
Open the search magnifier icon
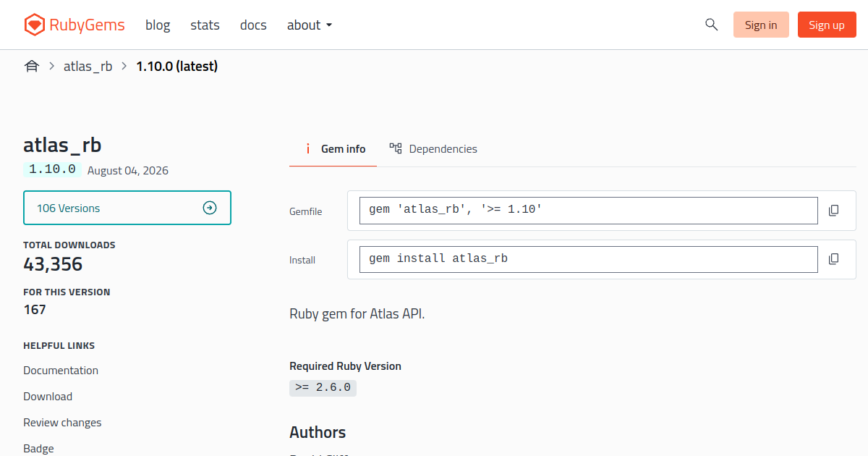tap(711, 25)
